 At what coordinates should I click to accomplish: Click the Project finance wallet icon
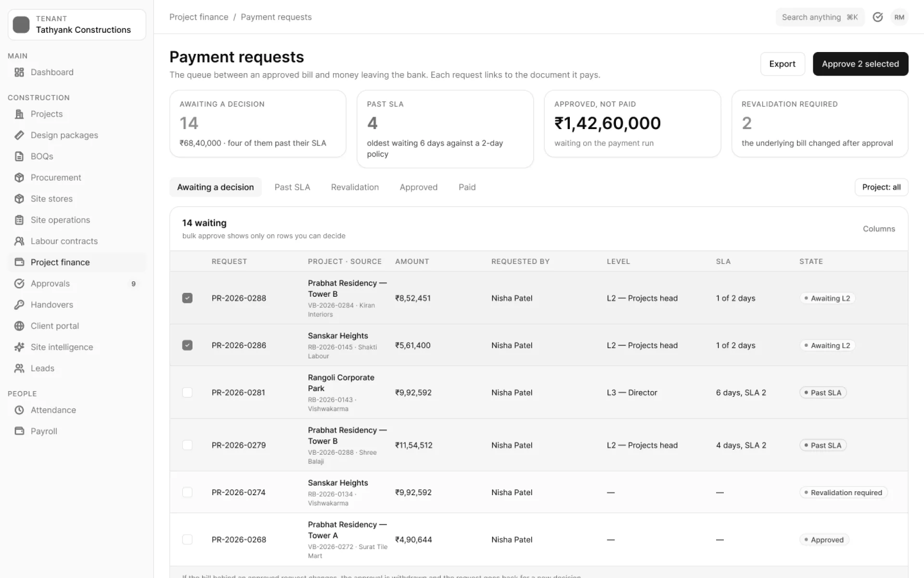[x=19, y=263]
